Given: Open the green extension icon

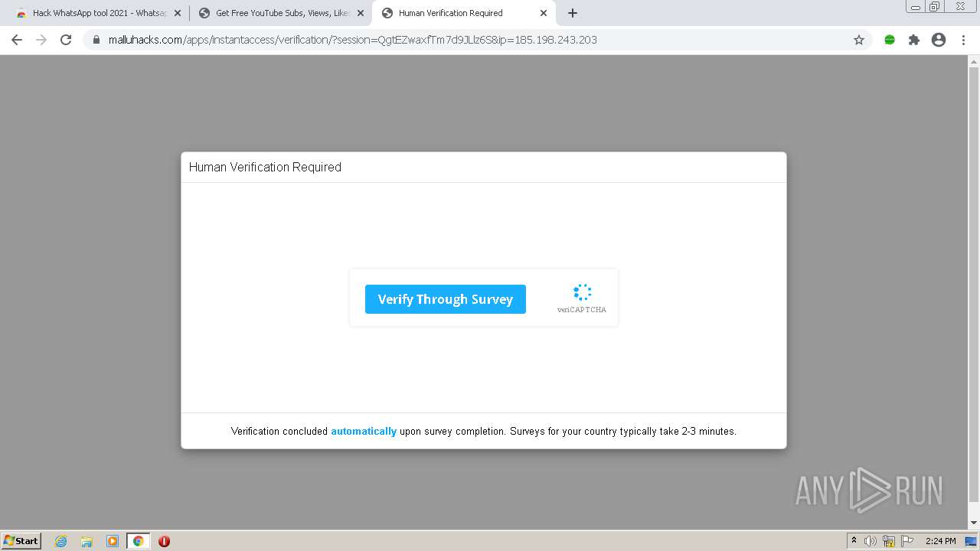Looking at the screenshot, I should click(890, 40).
